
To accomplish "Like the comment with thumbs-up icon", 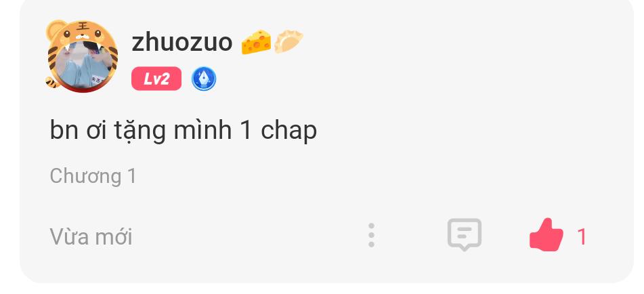I will [x=546, y=235].
